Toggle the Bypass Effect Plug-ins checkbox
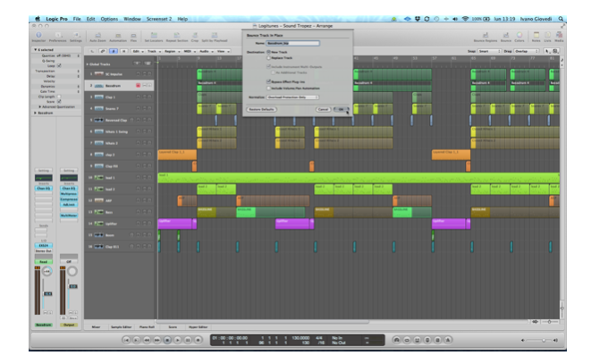Image resolution: width=608 pixels, height=364 pixels. (x=268, y=81)
